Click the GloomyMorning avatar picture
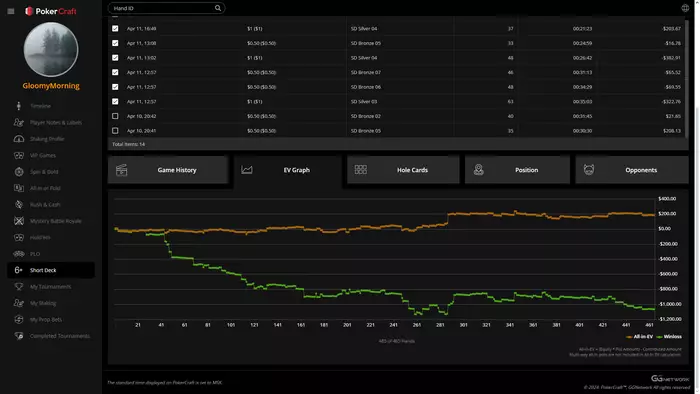 (51, 50)
